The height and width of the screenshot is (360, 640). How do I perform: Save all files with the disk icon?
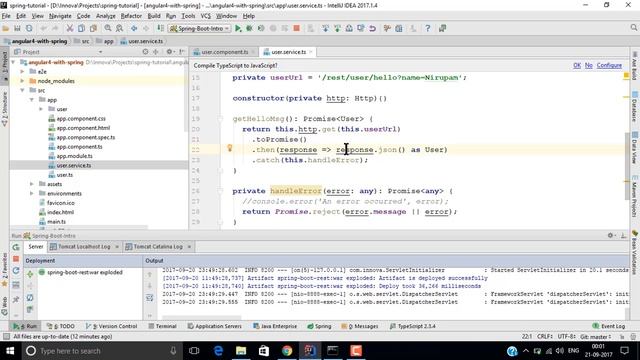(x=17, y=28)
